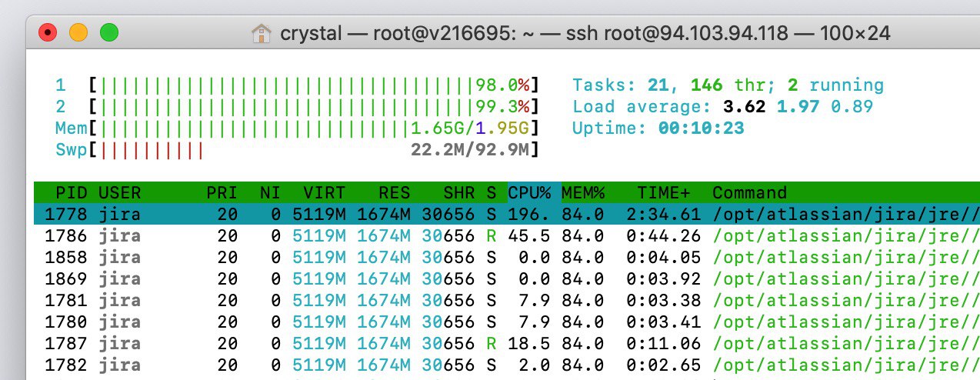Click the highlighted CPU% column header
This screenshot has width=980, height=380.
529,192
